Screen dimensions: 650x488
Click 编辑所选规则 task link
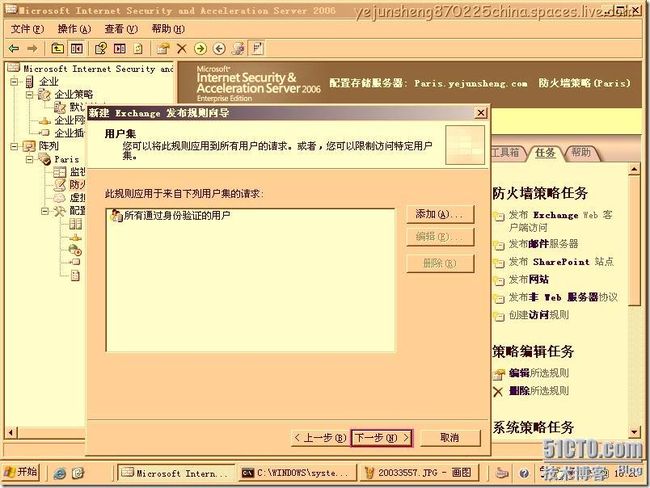538,373
